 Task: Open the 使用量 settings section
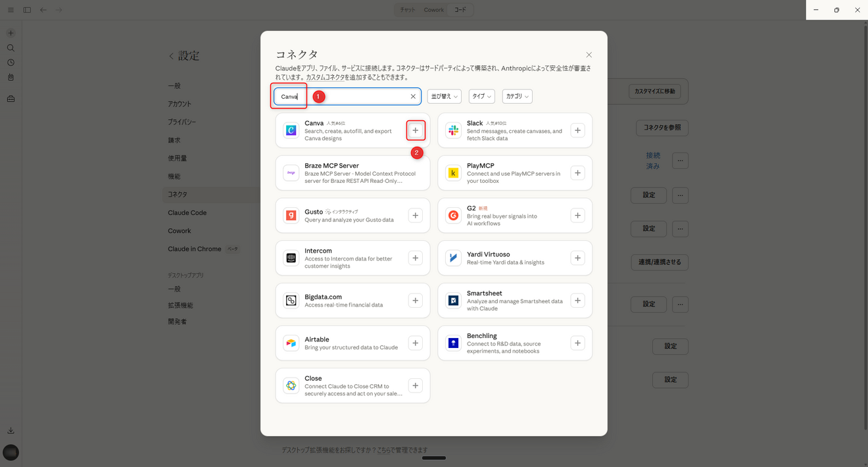point(178,159)
